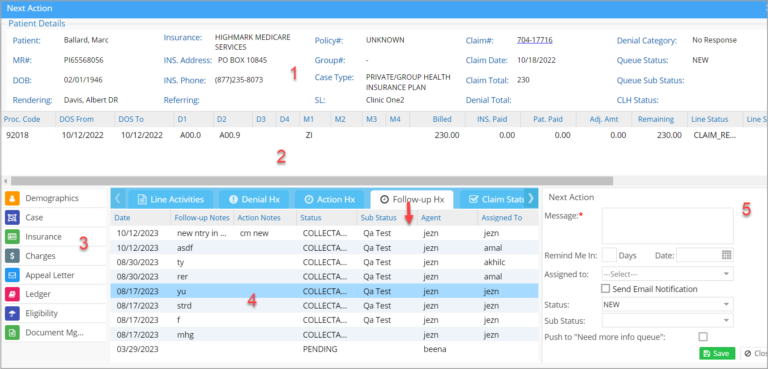768x369 pixels.
Task: Open the Ledger sidebar icon
Action: (x=12, y=294)
